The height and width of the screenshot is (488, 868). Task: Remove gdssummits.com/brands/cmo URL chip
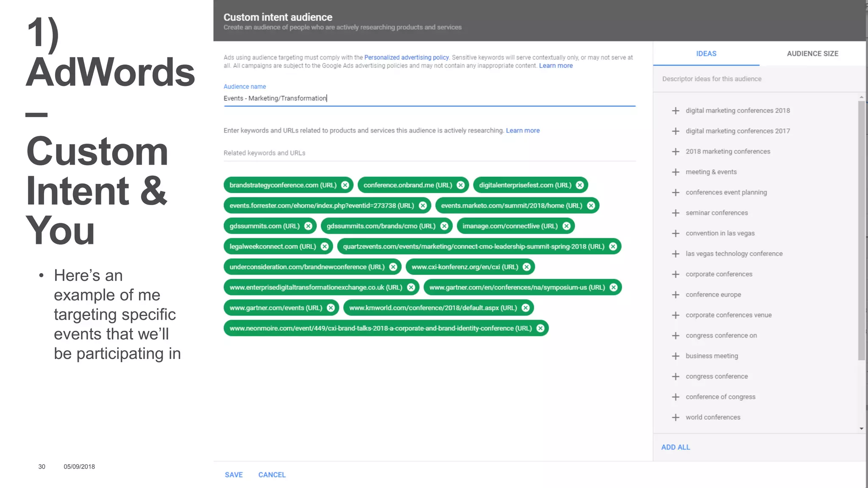point(444,226)
